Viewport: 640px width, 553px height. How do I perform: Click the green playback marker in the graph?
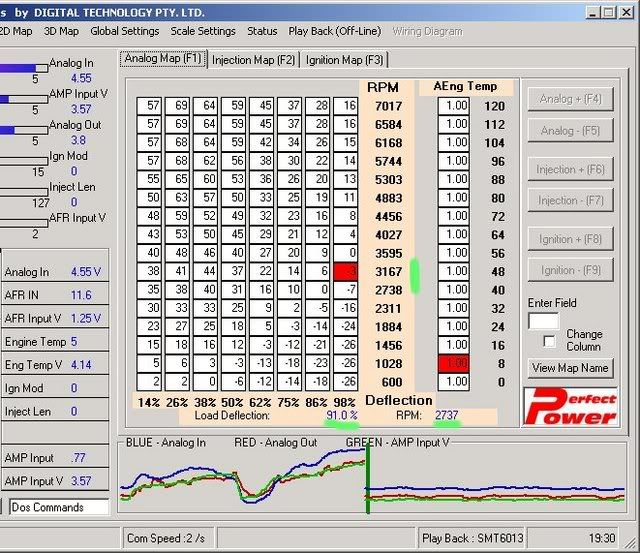368,478
